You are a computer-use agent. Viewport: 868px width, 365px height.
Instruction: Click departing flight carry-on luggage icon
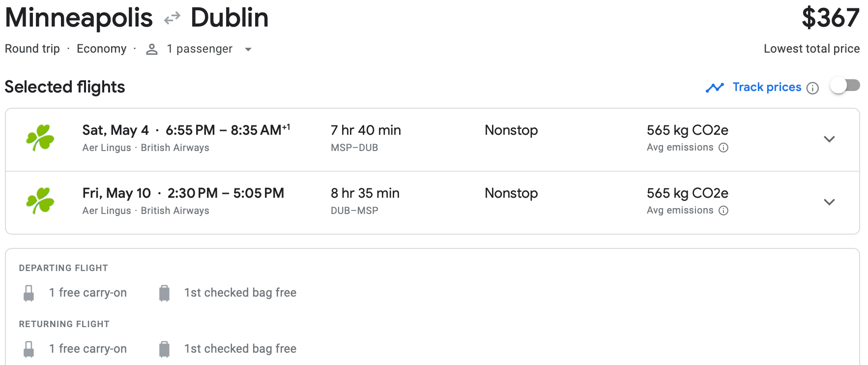point(29,293)
